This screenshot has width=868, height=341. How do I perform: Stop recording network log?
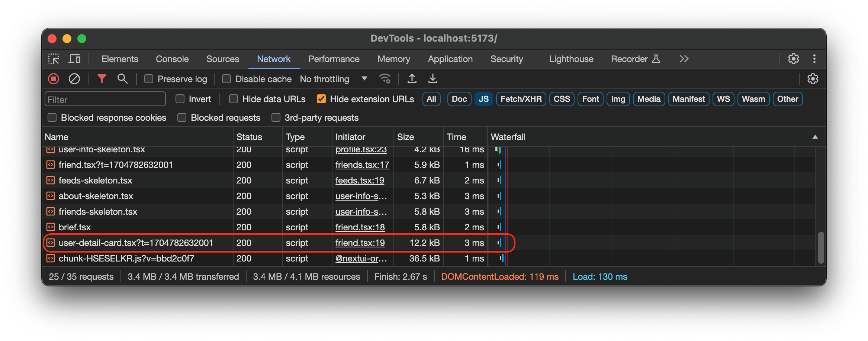53,79
